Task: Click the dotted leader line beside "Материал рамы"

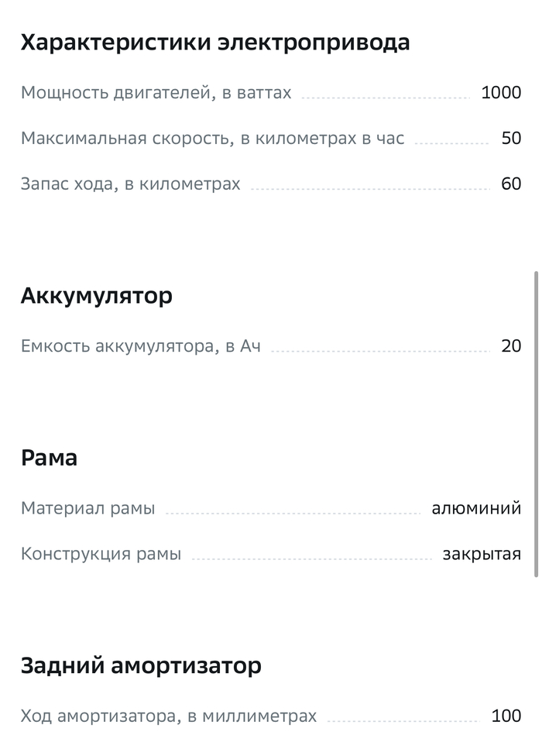Action: click(293, 513)
